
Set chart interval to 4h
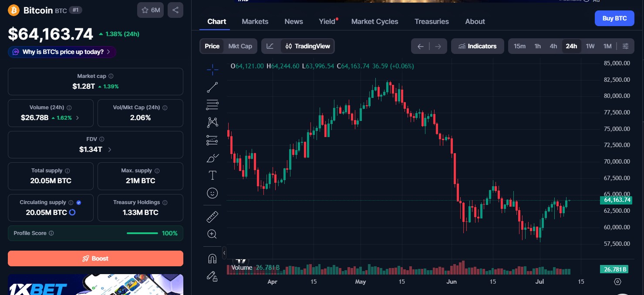pos(553,46)
